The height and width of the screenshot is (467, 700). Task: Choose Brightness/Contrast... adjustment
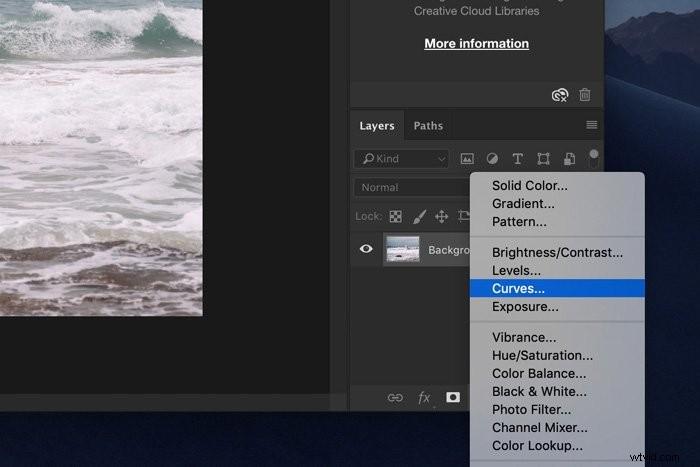pyautogui.click(x=557, y=252)
